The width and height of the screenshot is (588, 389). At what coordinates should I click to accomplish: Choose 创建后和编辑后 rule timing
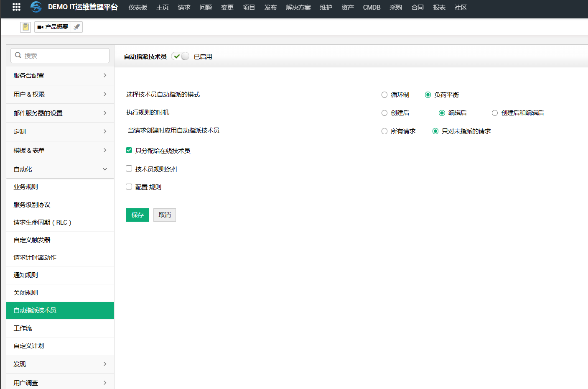pyautogui.click(x=495, y=113)
